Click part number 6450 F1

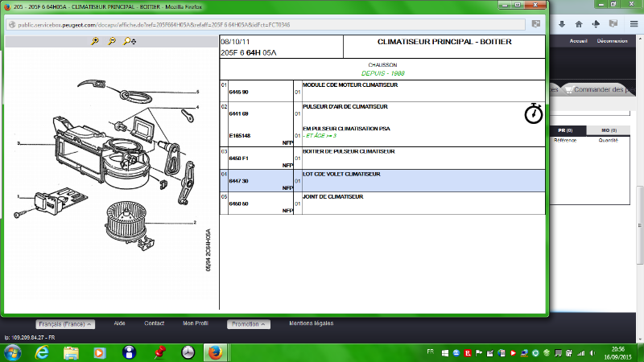click(238, 158)
